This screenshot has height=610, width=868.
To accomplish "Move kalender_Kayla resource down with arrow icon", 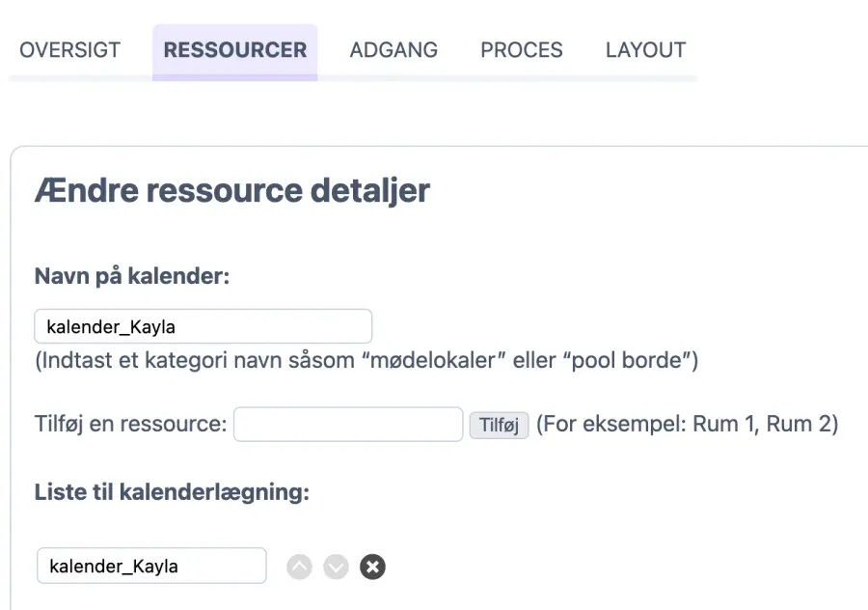I will [336, 567].
